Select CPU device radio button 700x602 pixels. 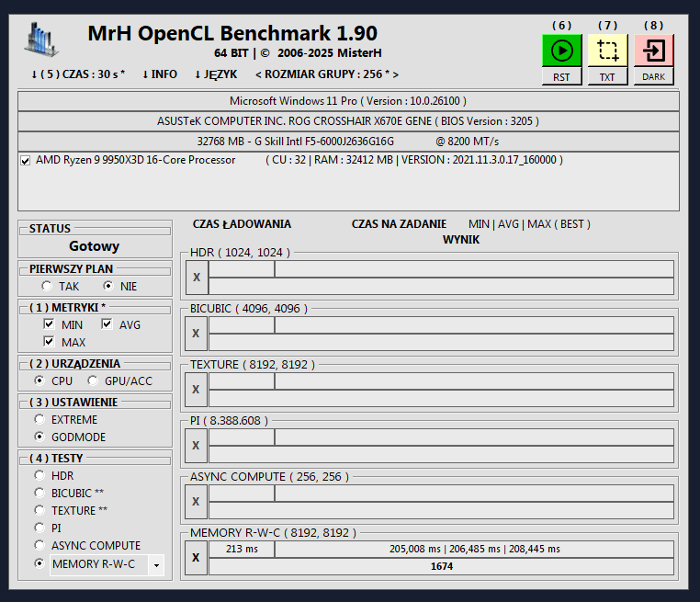[40, 381]
